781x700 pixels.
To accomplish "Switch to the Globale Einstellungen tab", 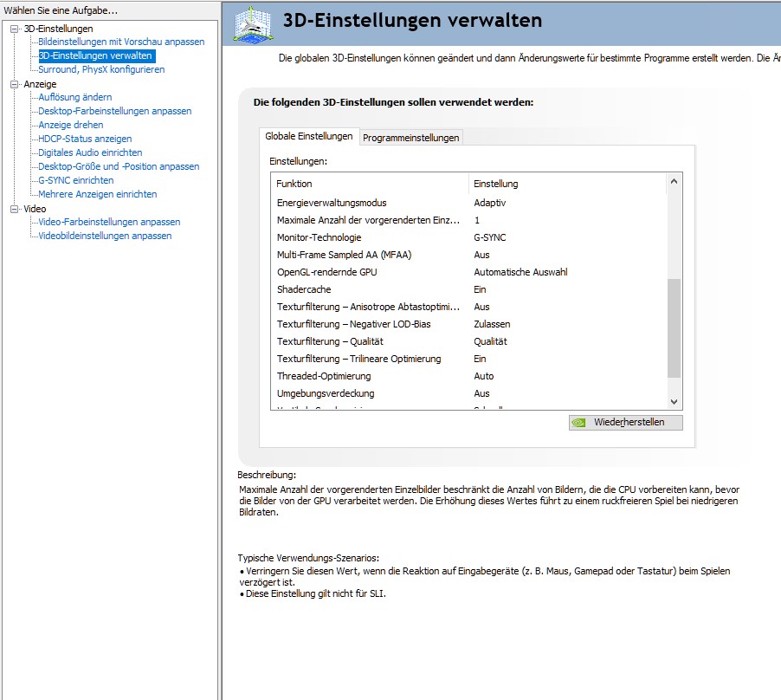I will point(309,137).
